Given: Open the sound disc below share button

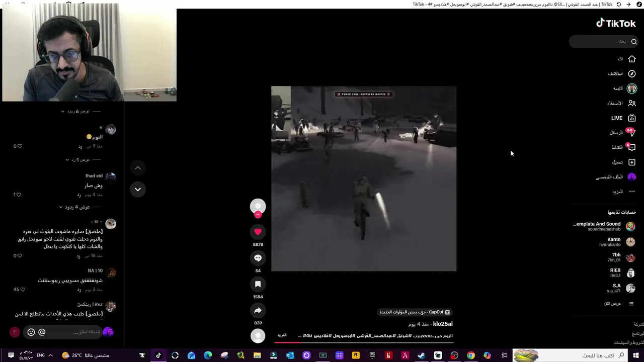Looking at the screenshot, I should click(x=258, y=336).
